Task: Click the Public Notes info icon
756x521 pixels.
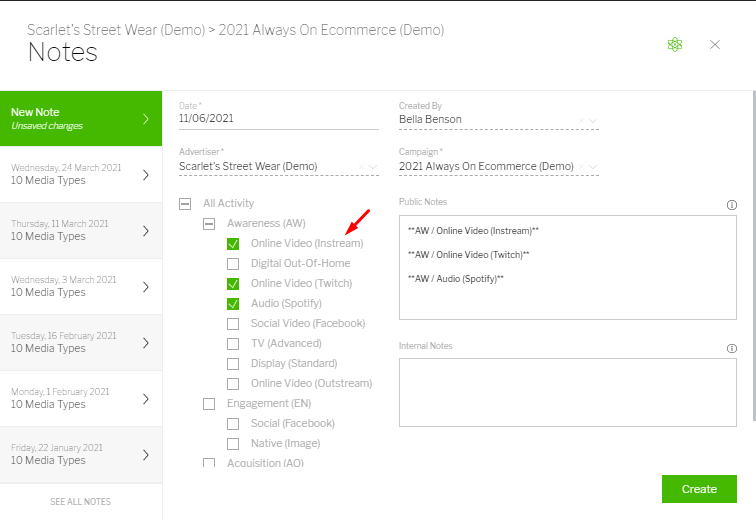Action: [x=732, y=205]
